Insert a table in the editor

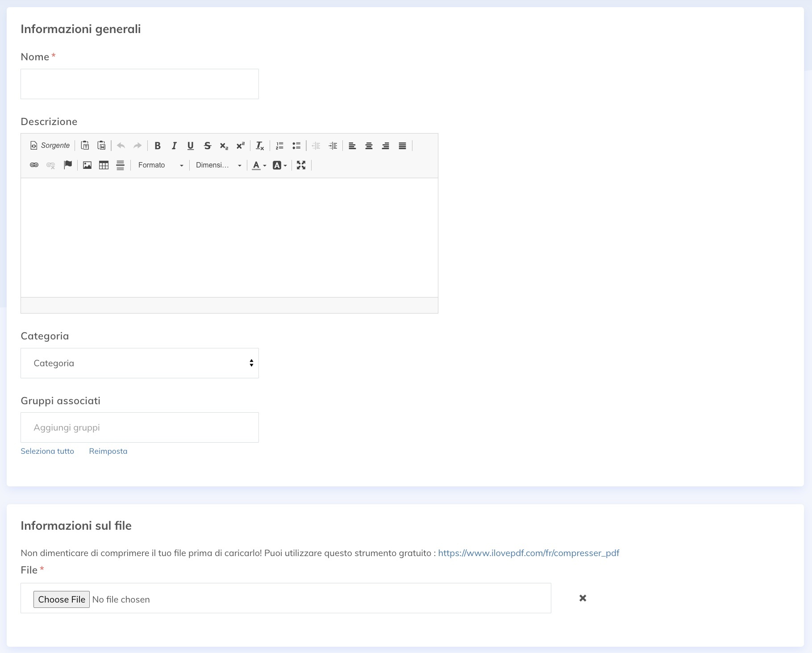point(104,165)
